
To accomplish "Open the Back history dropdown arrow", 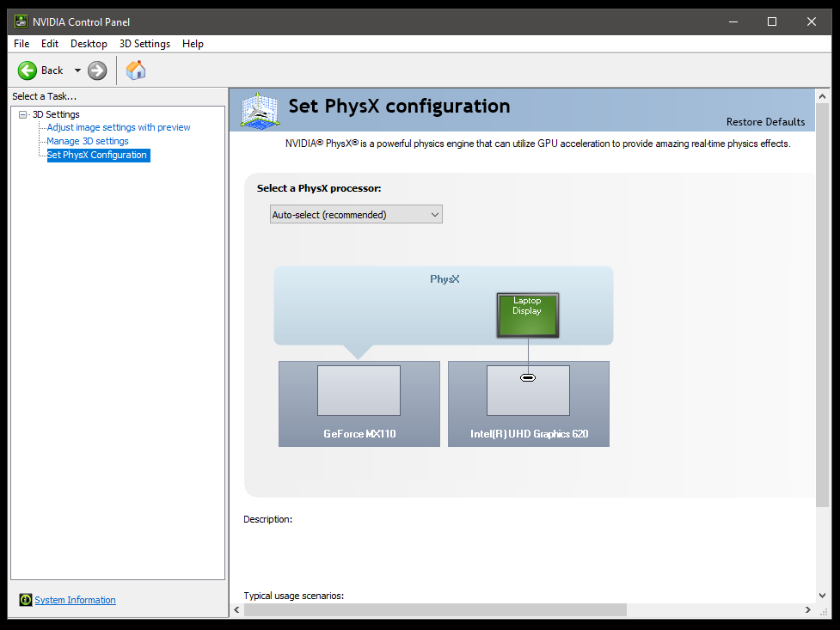I will point(77,70).
